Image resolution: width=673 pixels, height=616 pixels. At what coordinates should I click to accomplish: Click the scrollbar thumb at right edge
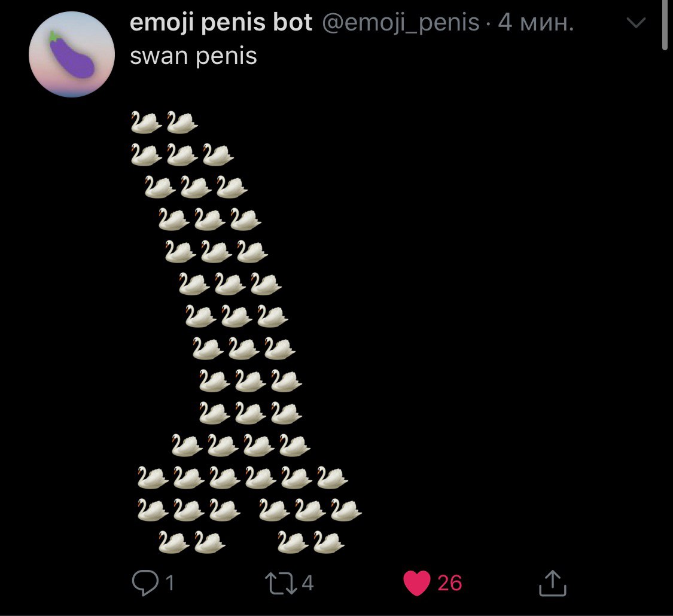665,25
